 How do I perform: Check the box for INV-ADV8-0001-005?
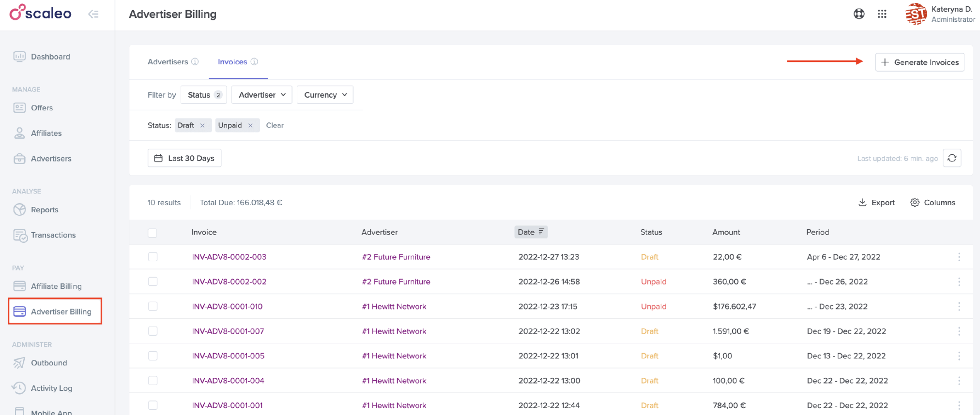click(153, 356)
